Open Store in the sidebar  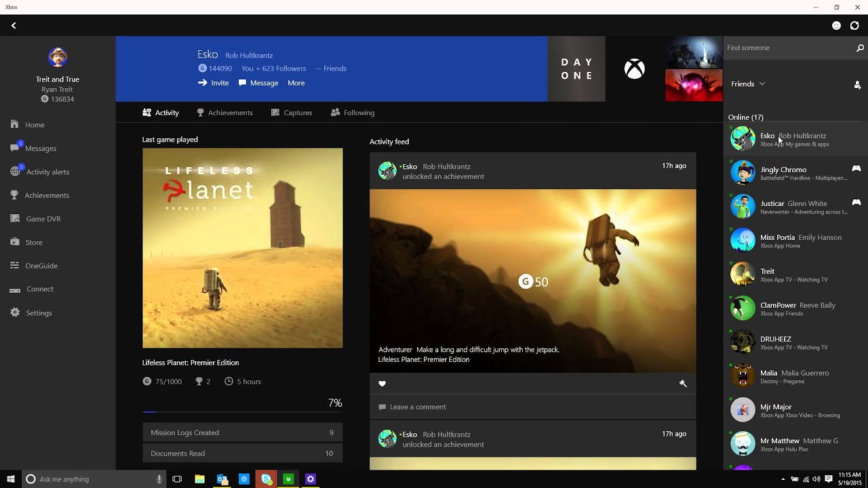click(26, 242)
